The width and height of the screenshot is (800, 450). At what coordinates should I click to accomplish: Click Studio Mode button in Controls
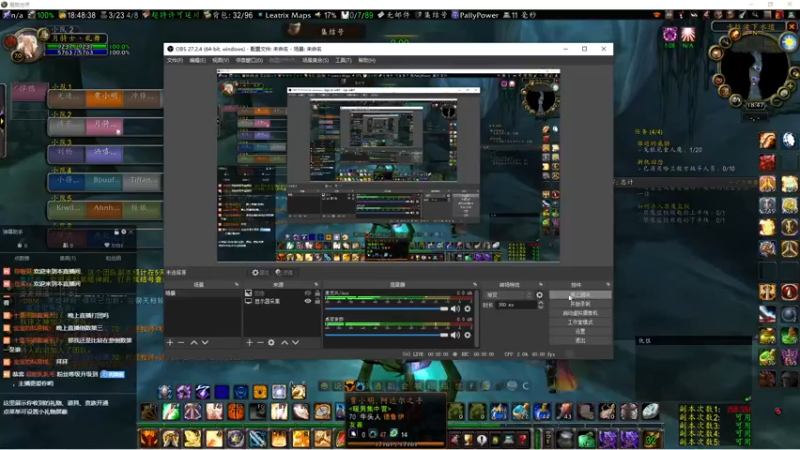point(580,322)
